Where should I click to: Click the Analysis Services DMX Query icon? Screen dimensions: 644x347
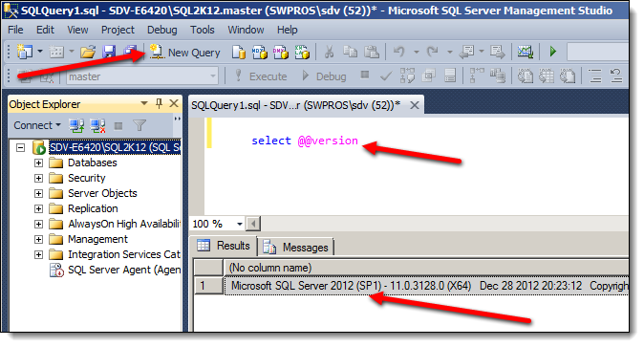pos(281,53)
